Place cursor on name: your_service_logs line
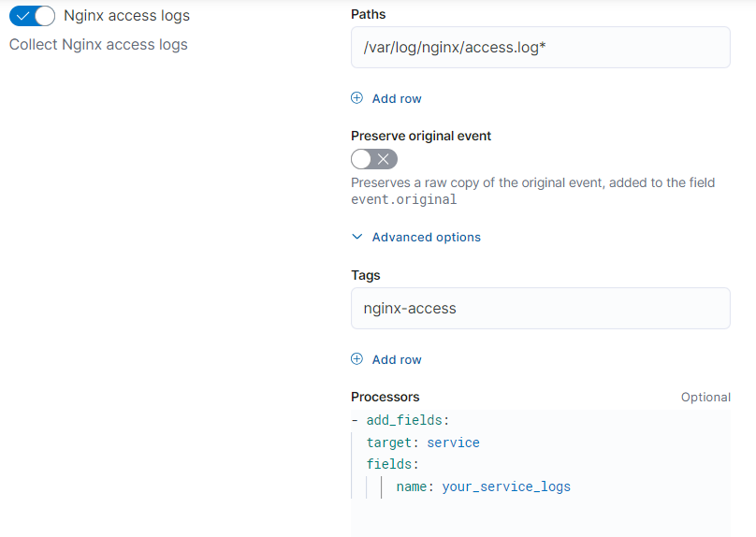The width and height of the screenshot is (756, 537). tap(483, 486)
